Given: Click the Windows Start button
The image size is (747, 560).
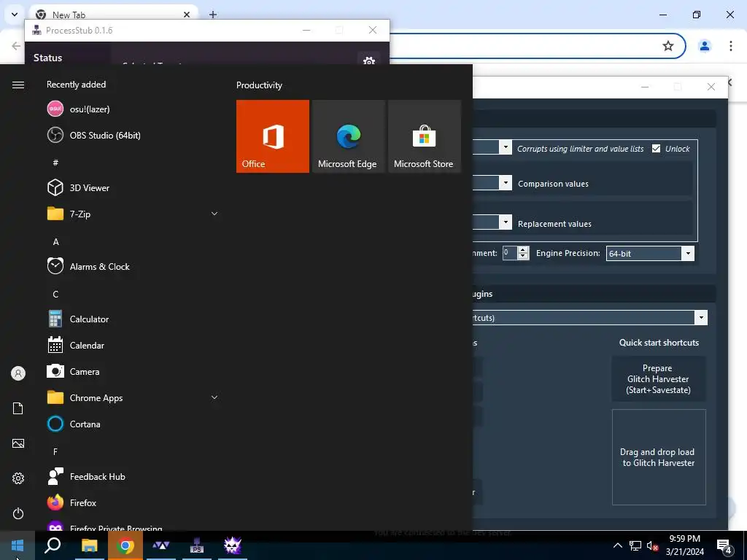Looking at the screenshot, I should [x=18, y=545].
